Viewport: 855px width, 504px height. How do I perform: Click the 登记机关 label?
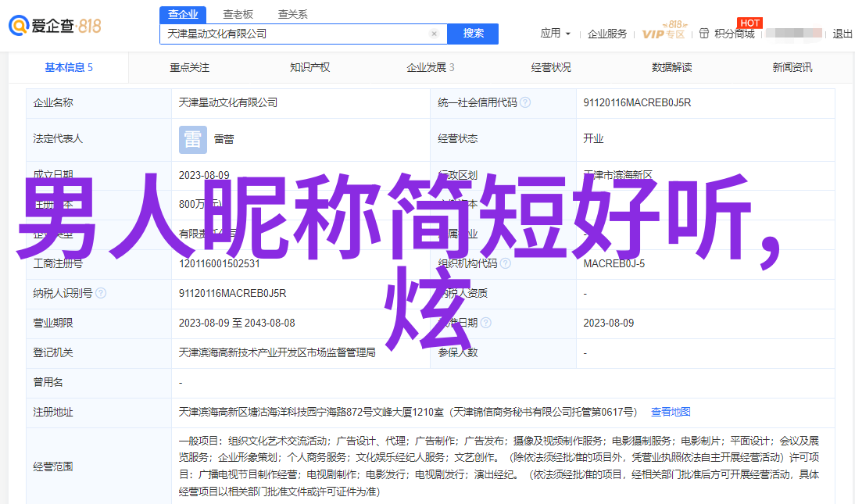53,353
